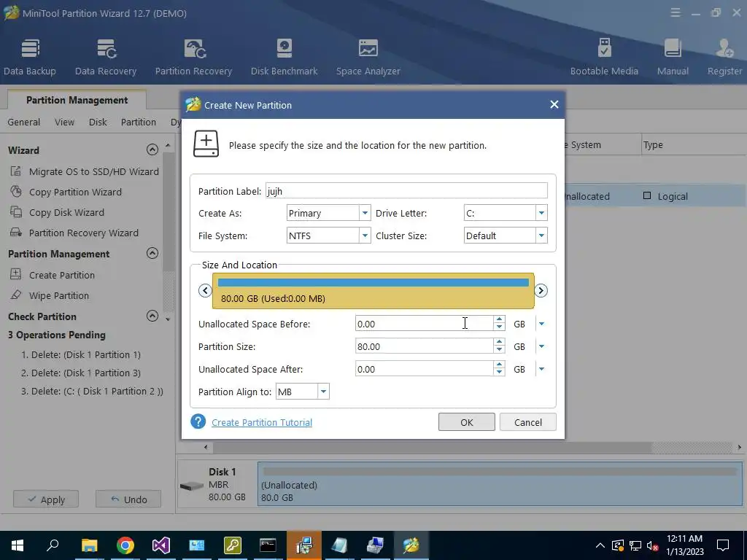Image resolution: width=747 pixels, height=560 pixels.
Task: Open Windows Start menu
Action: point(18,545)
